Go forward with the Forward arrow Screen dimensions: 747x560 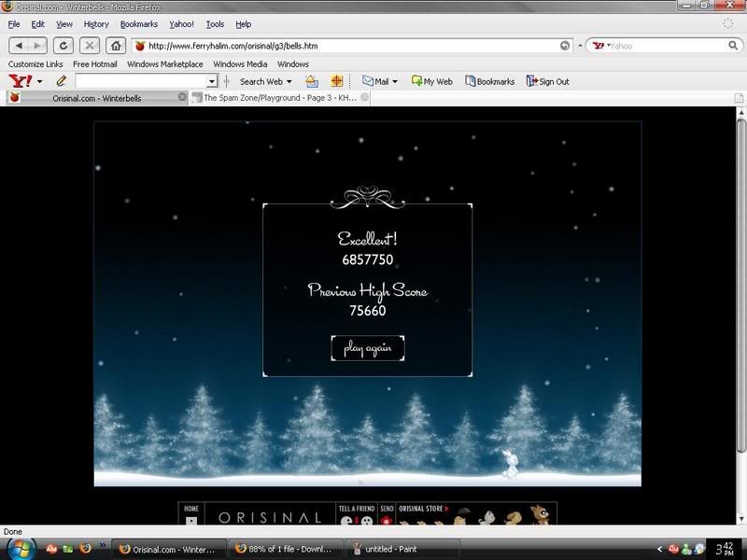pos(37,46)
